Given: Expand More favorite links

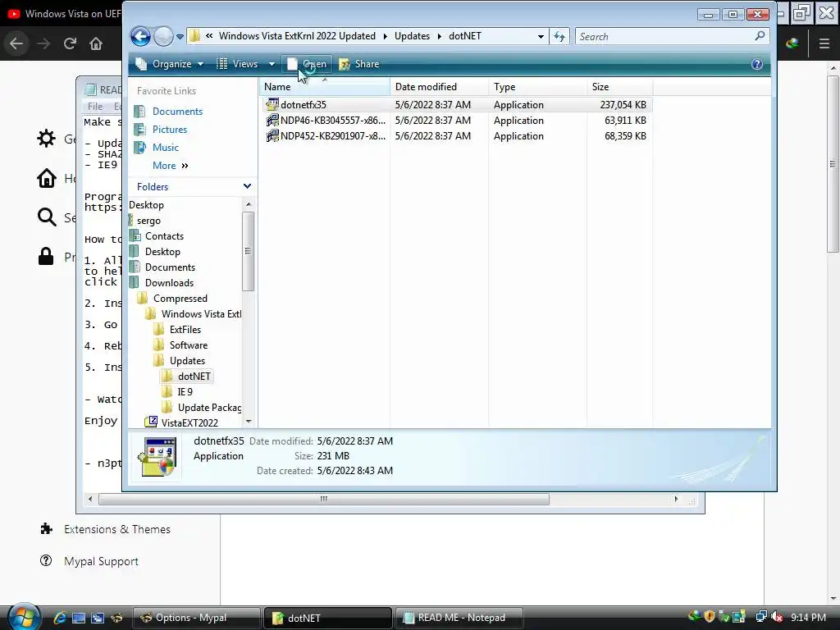Looking at the screenshot, I should 171,166.
